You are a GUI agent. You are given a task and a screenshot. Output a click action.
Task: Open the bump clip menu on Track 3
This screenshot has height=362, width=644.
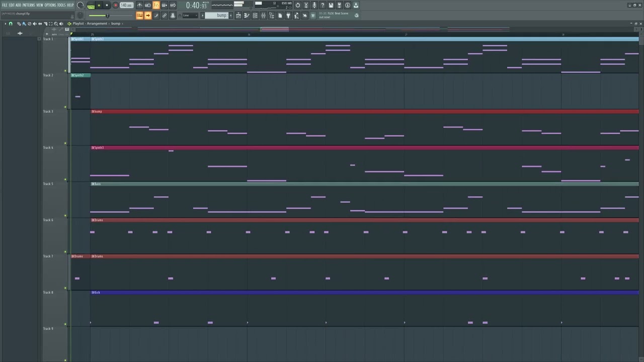pyautogui.click(x=93, y=112)
